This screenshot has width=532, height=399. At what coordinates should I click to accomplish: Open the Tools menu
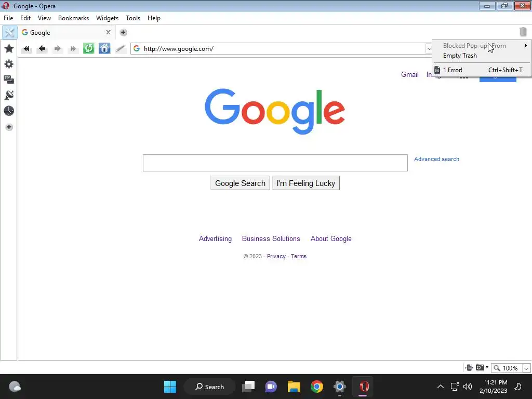(x=133, y=18)
